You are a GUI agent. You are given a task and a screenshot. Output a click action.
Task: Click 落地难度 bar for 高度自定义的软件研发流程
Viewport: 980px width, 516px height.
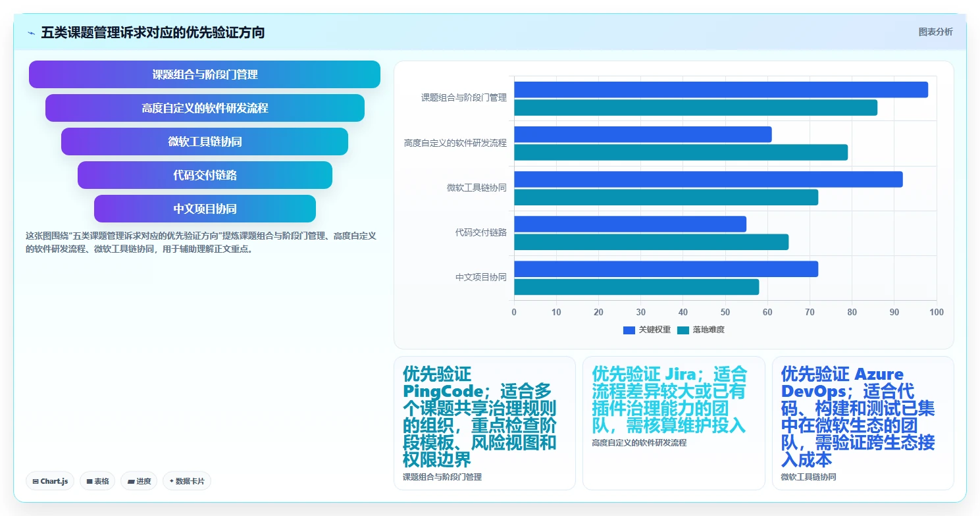(681, 152)
